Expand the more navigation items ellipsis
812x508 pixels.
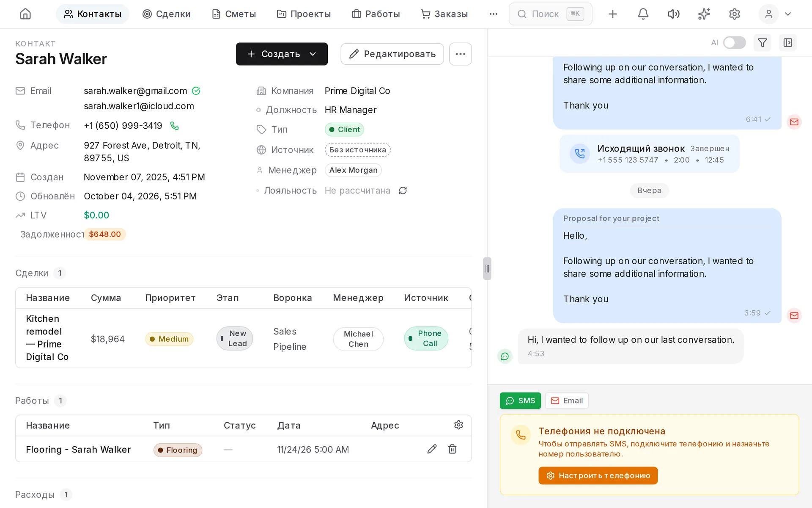click(493, 14)
